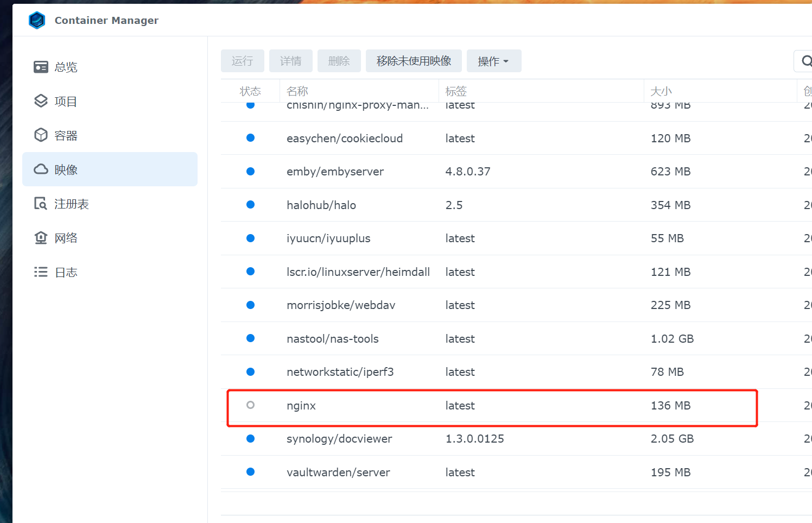
Task: Click blue status dot for morrisjobke/webdav
Action: (250, 305)
